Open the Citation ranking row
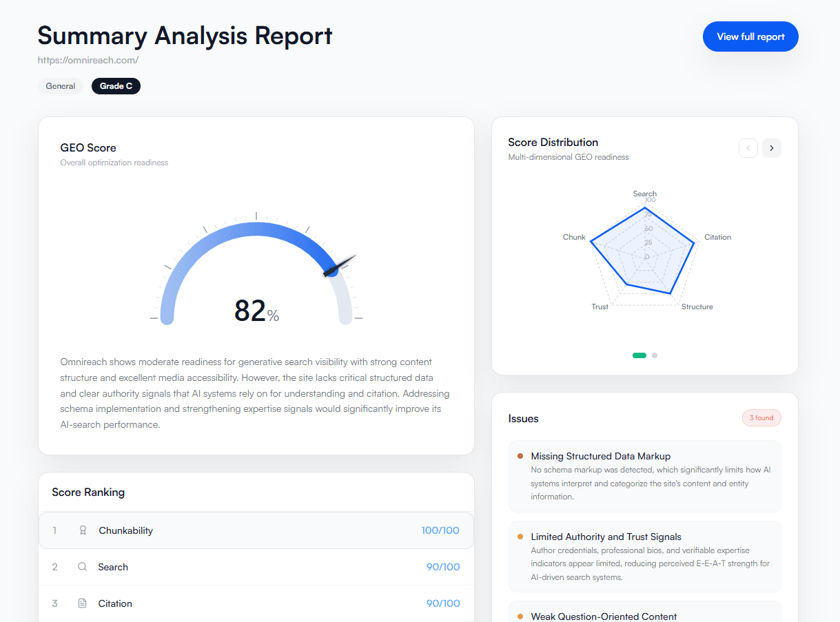 [x=256, y=603]
